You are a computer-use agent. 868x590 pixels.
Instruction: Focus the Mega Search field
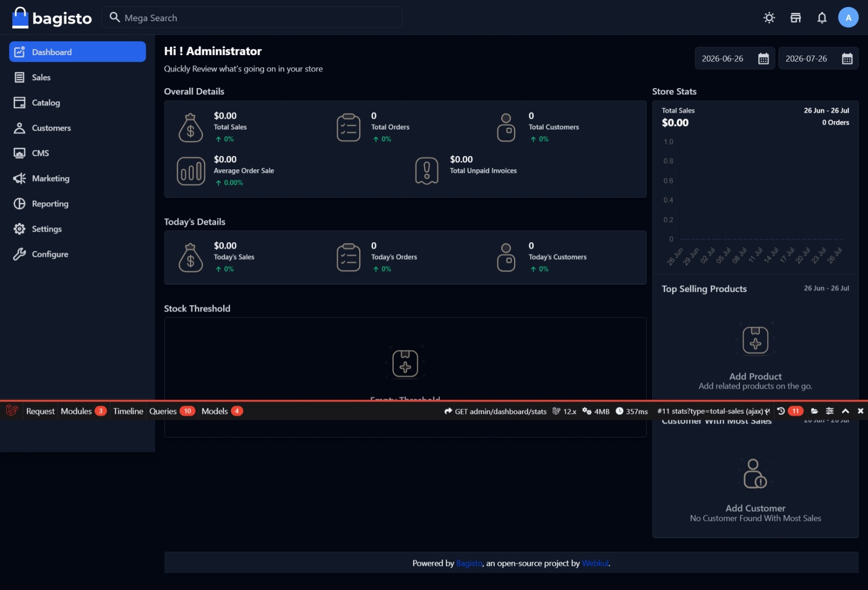click(x=252, y=18)
